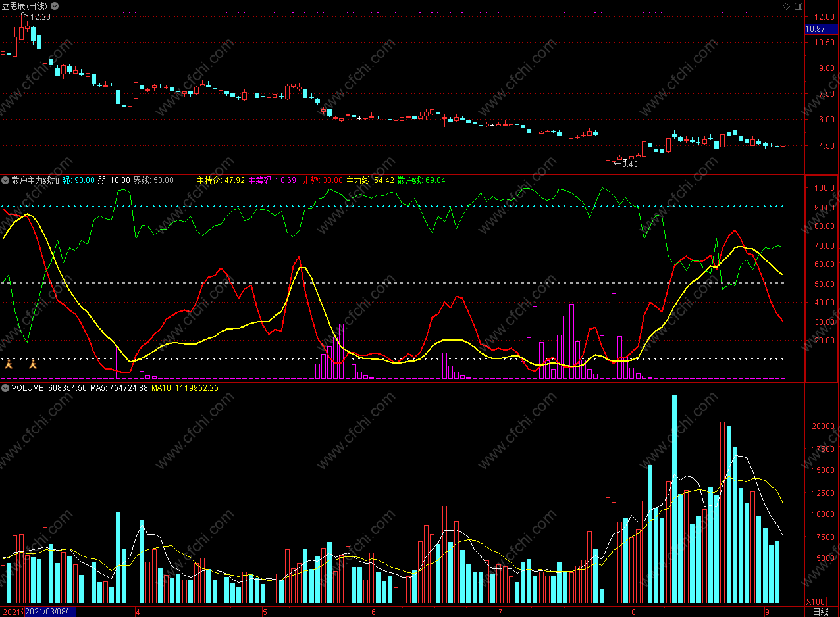Click the 20000 volume axis label
840x617 pixels.
(x=823, y=426)
